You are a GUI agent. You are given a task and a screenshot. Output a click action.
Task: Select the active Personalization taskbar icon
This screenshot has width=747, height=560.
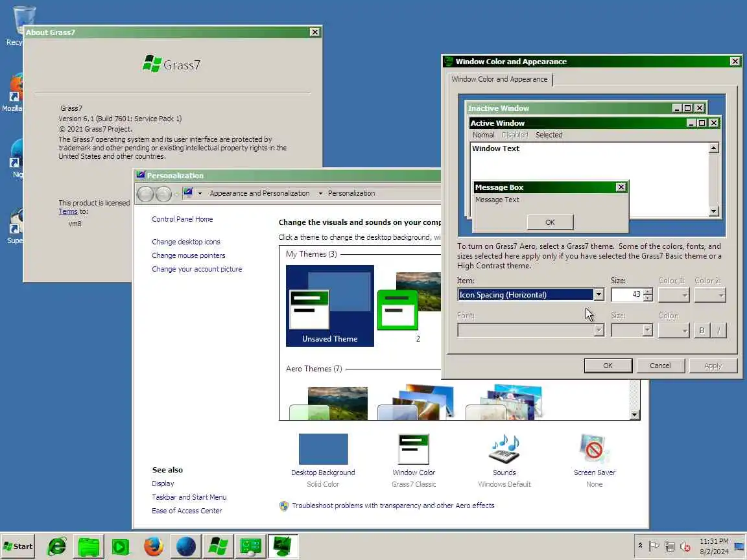(283, 546)
